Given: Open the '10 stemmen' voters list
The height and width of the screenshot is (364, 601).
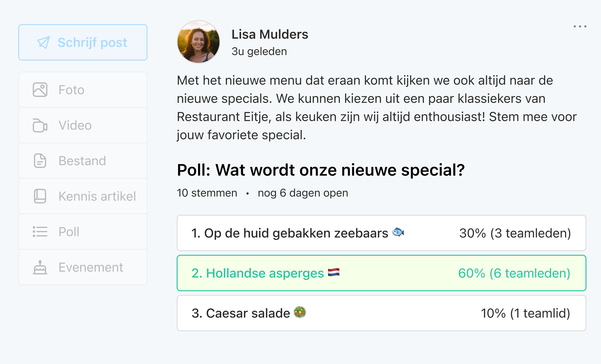Looking at the screenshot, I should tap(207, 193).
